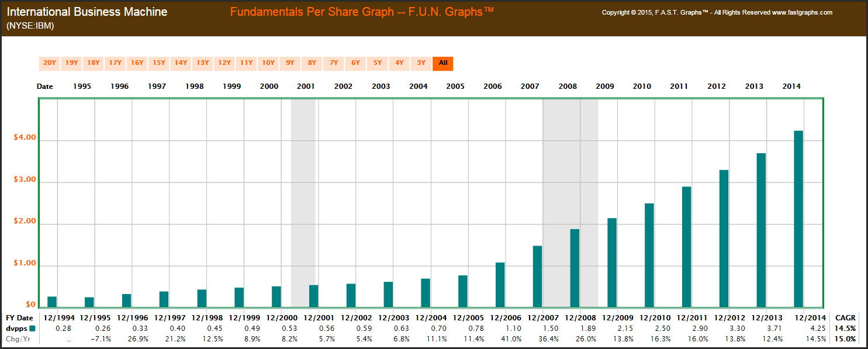This screenshot has width=868, height=349.
Task: Click the 'Chg/Yr' row label
Action: pos(17,338)
